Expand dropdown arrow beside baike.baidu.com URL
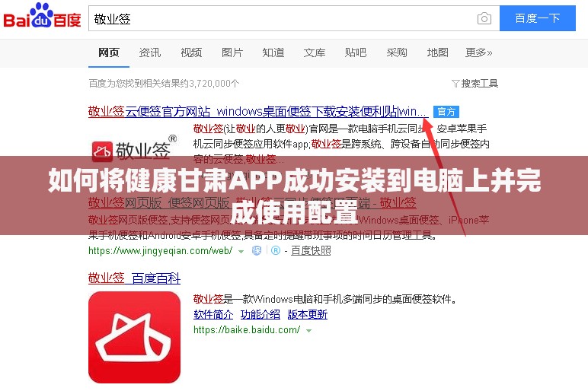Screen dimensions: 588x391 [309, 331]
